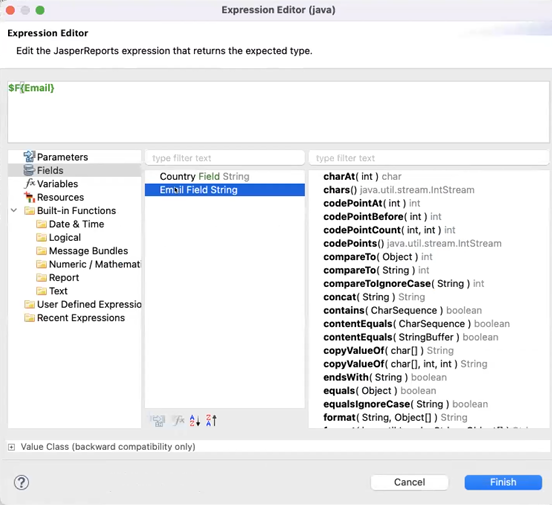Image resolution: width=552 pixels, height=505 pixels.
Task: Click the Variables fx icon
Action: [30, 183]
